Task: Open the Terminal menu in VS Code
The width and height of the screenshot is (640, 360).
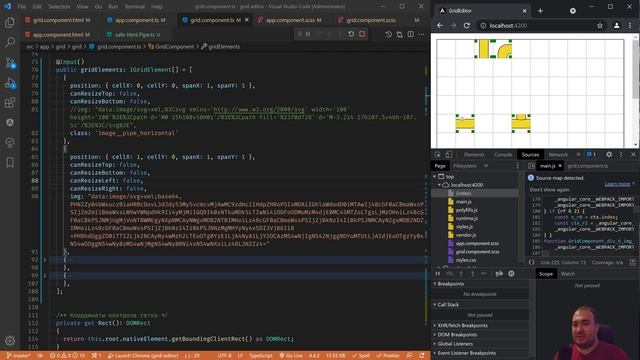Action: tap(134, 7)
